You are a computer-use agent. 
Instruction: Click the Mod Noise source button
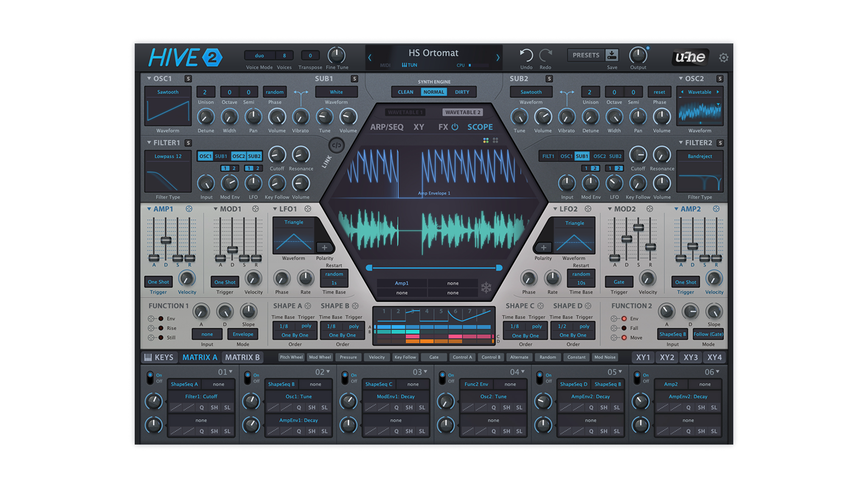coord(605,357)
